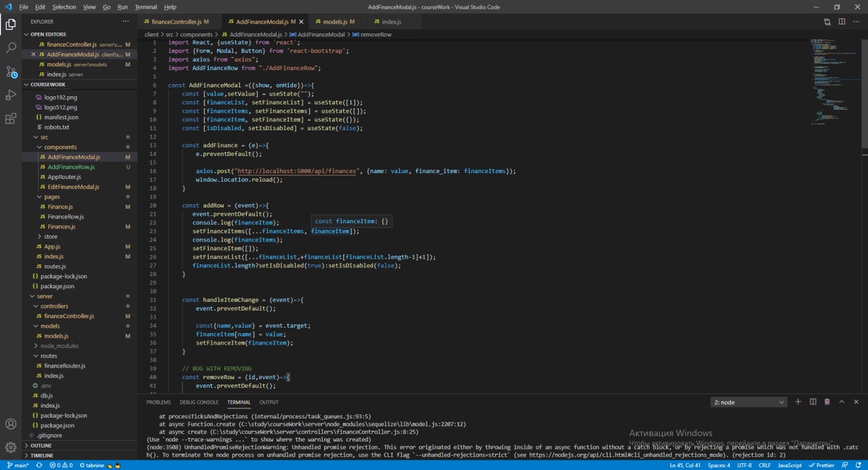Screen dimensions: 868x470
Task: Open the terminal selector dropdown 2: node
Action: 749,402
